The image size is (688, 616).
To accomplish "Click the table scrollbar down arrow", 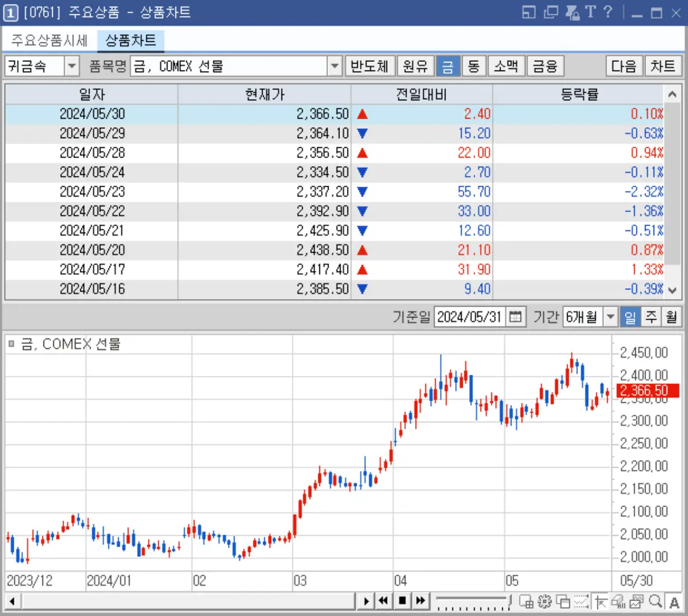I will pyautogui.click(x=673, y=291).
